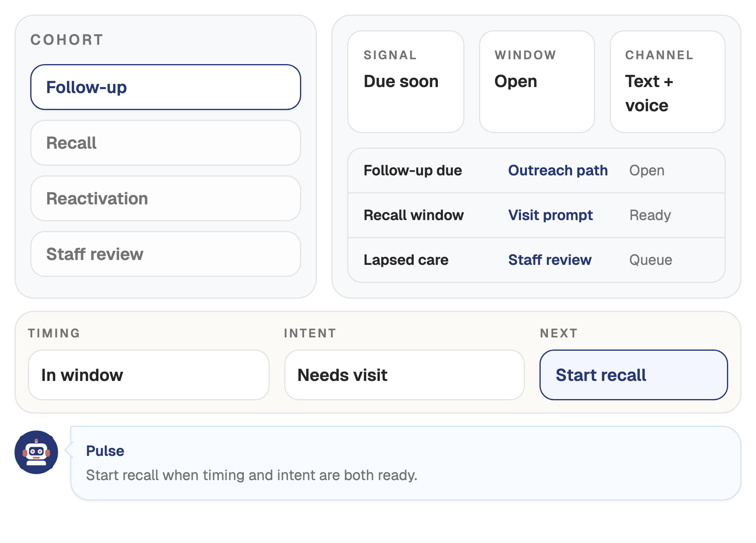756x543 pixels.
Task: Select the Recall cohort option
Action: click(x=166, y=143)
